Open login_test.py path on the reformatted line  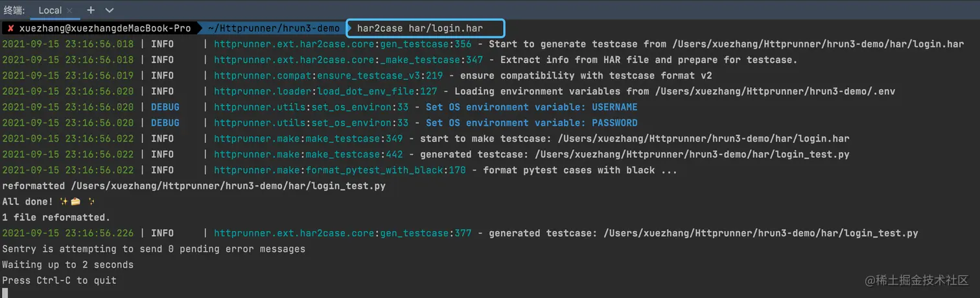228,186
